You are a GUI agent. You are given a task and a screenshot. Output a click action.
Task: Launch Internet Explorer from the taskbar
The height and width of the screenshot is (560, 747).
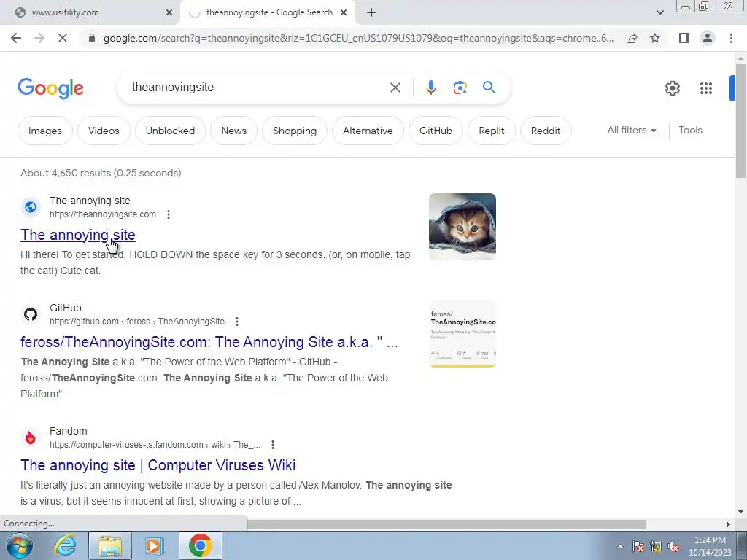[x=65, y=545]
